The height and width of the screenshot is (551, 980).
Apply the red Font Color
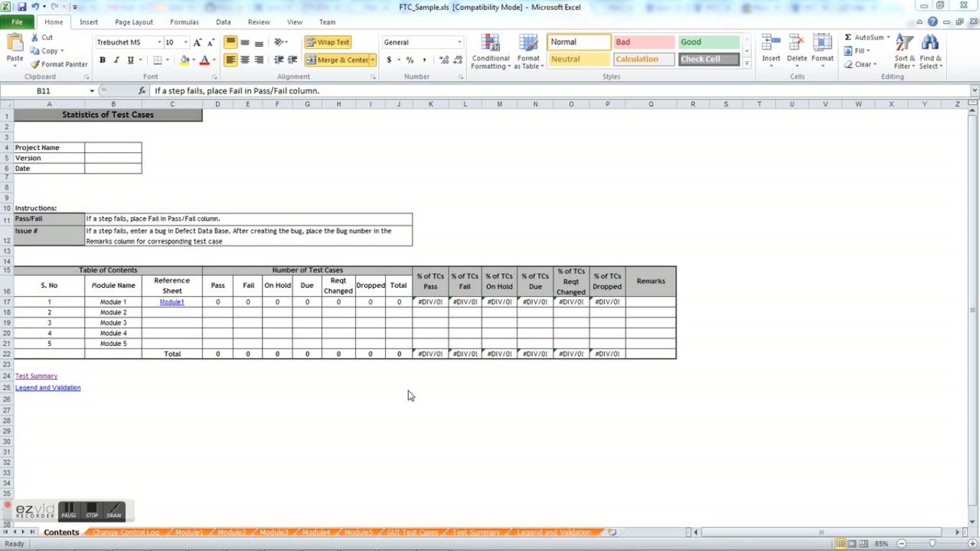coord(204,60)
